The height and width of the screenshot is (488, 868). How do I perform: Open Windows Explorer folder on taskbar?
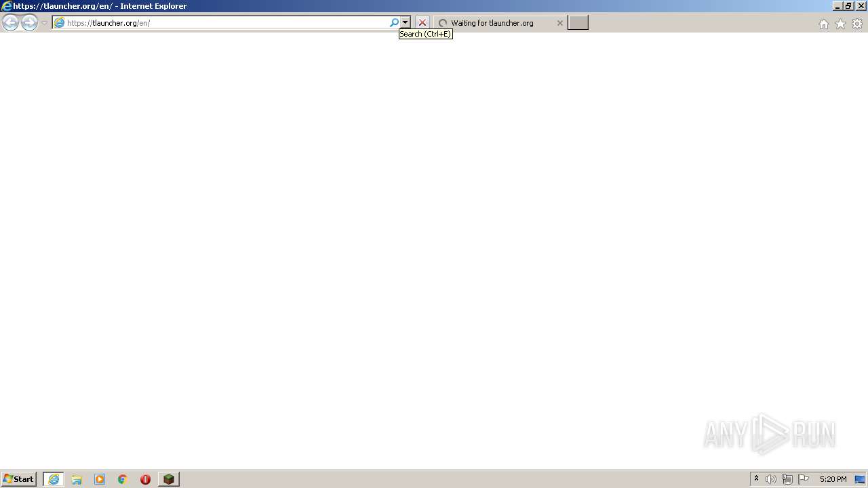pos(77,479)
